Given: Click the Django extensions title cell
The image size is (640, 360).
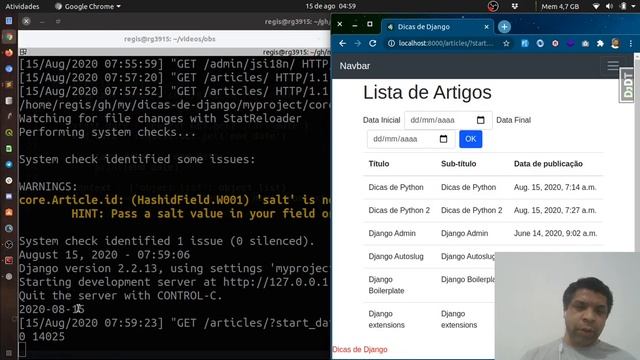Looking at the screenshot, I should coord(387,319).
